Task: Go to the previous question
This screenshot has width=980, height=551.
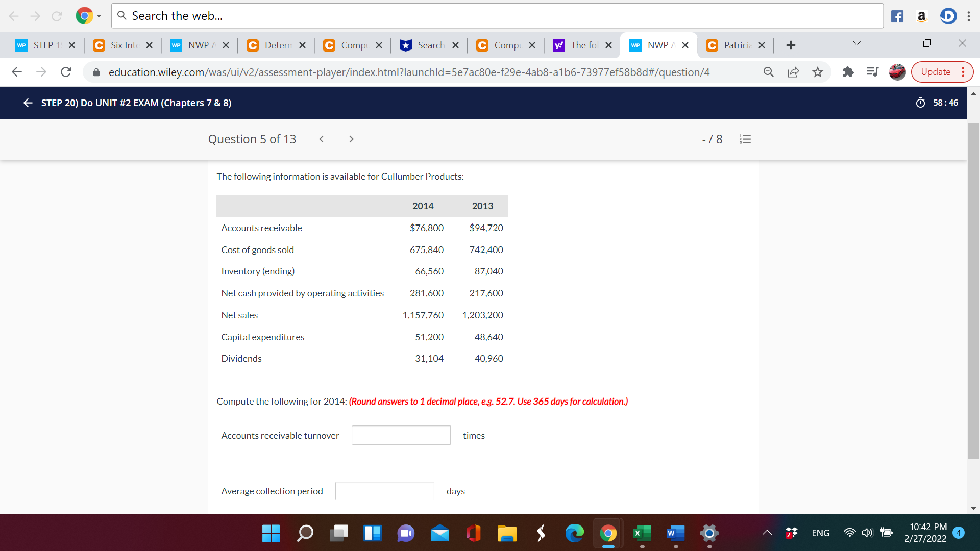Action: pos(321,139)
